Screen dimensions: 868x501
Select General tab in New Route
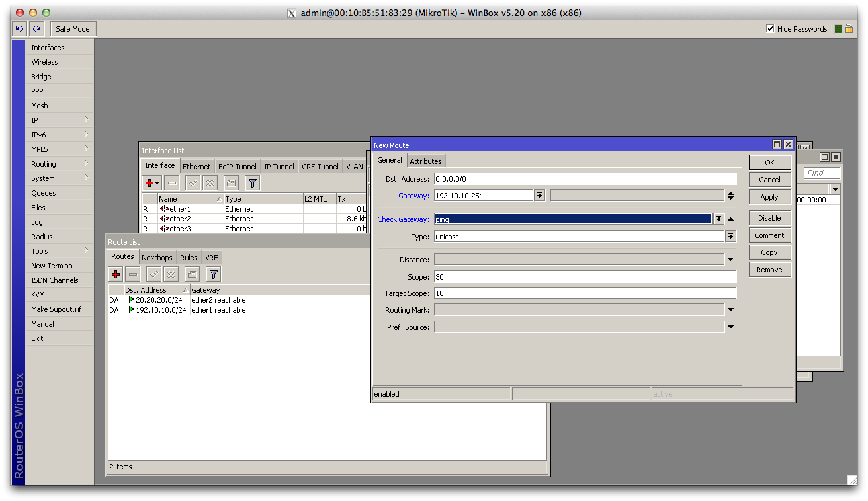(x=390, y=160)
